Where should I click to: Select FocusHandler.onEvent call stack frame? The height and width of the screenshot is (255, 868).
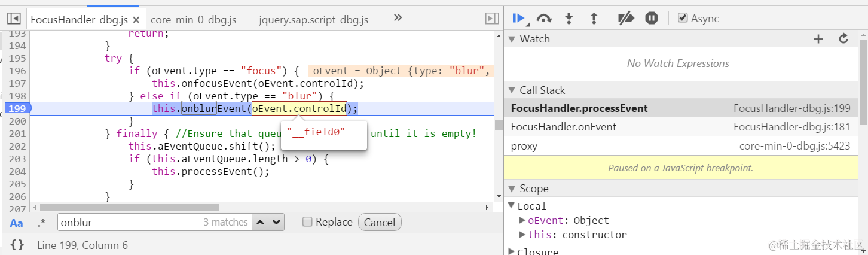click(x=681, y=127)
